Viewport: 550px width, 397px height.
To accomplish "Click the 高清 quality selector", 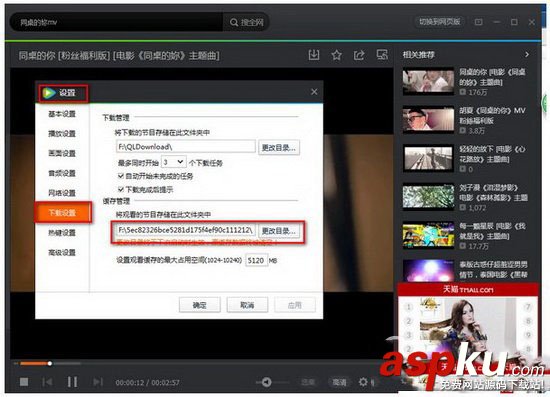I will pos(339,382).
